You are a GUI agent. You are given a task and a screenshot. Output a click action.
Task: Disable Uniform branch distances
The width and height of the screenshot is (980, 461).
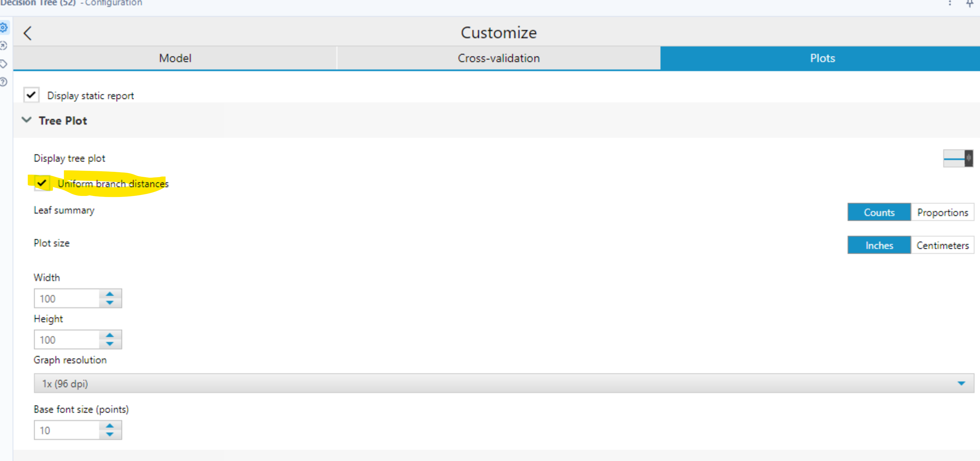click(42, 183)
